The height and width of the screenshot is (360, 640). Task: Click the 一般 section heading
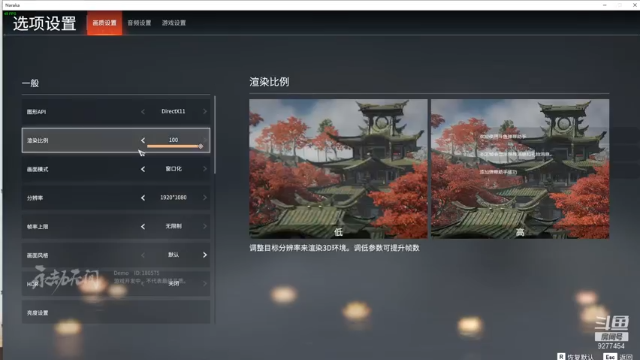click(31, 83)
